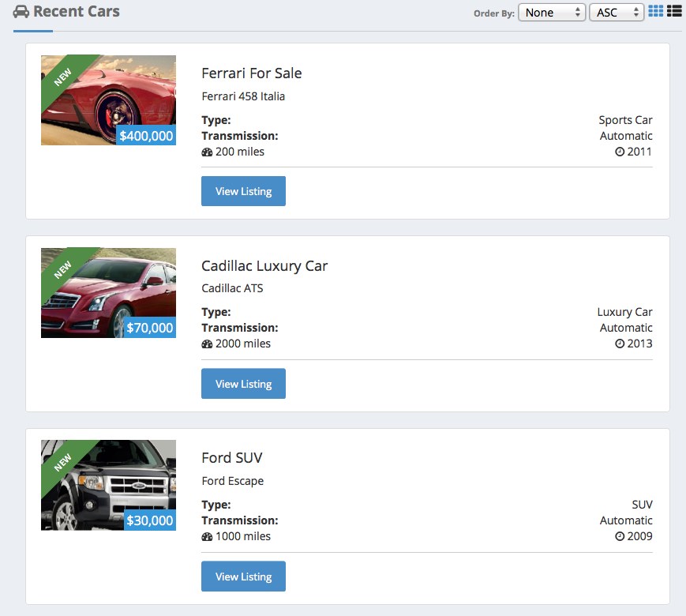Select the Ford Escape model text

coord(233,481)
